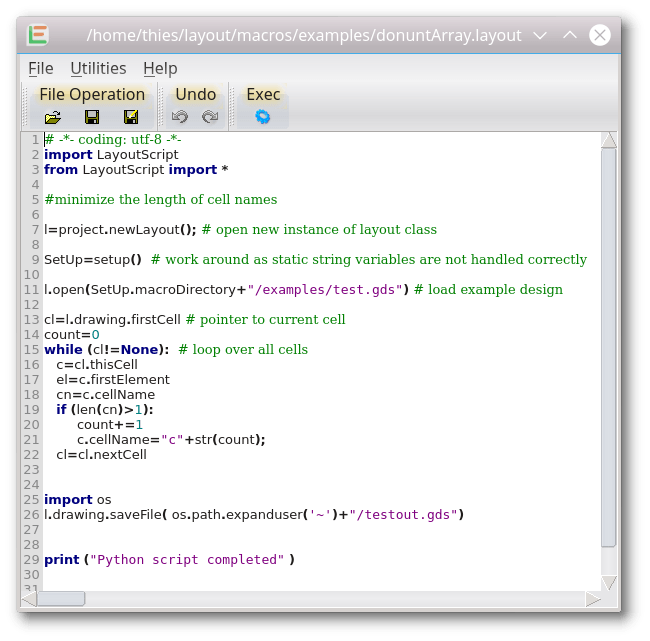Screen dimensions: 650x641
Task: Click the vertical scrollbar thumb
Action: point(609,348)
